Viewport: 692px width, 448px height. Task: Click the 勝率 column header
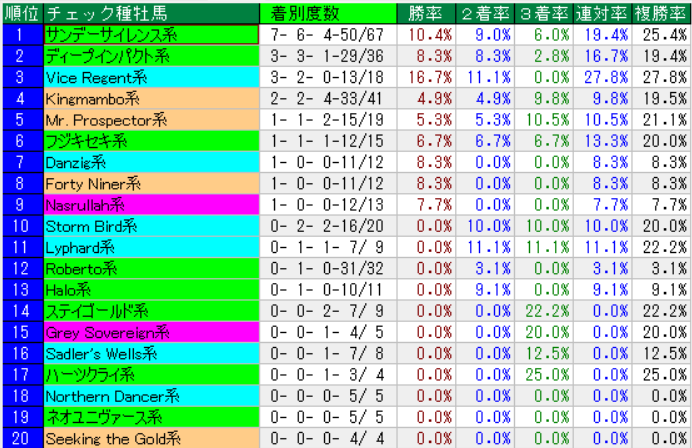point(426,13)
